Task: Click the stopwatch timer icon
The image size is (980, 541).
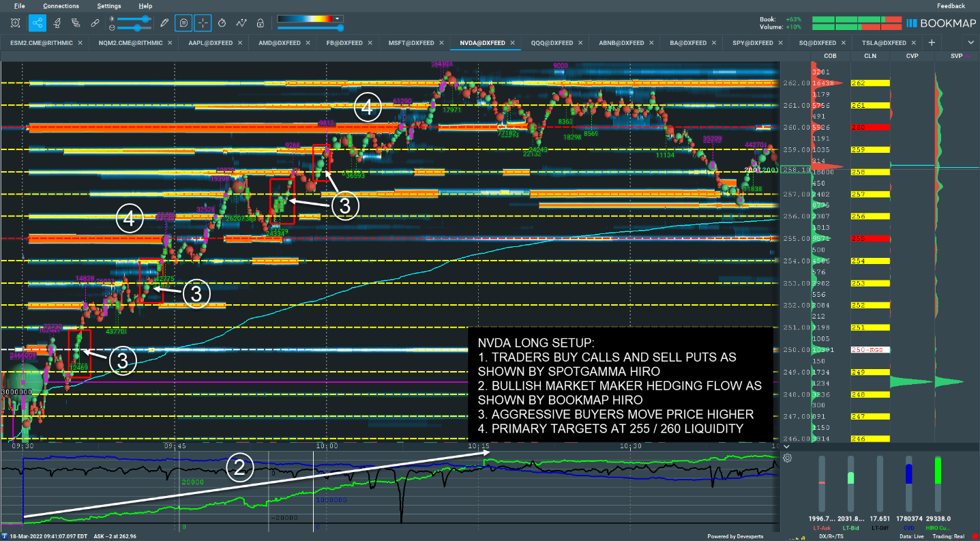Action: pyautogui.click(x=222, y=23)
